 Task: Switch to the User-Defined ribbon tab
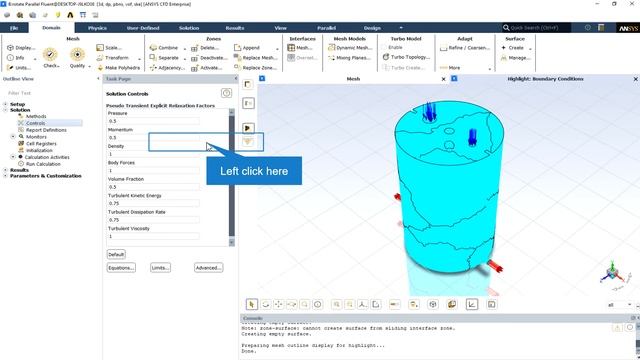click(x=143, y=28)
